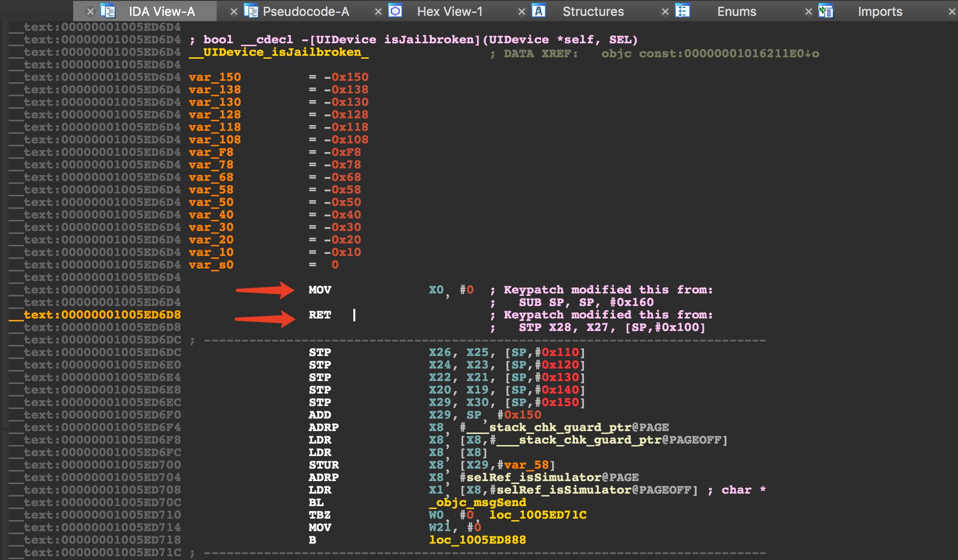This screenshot has height=560, width=958.
Task: Click the Structures tab icon
Action: 539,11
